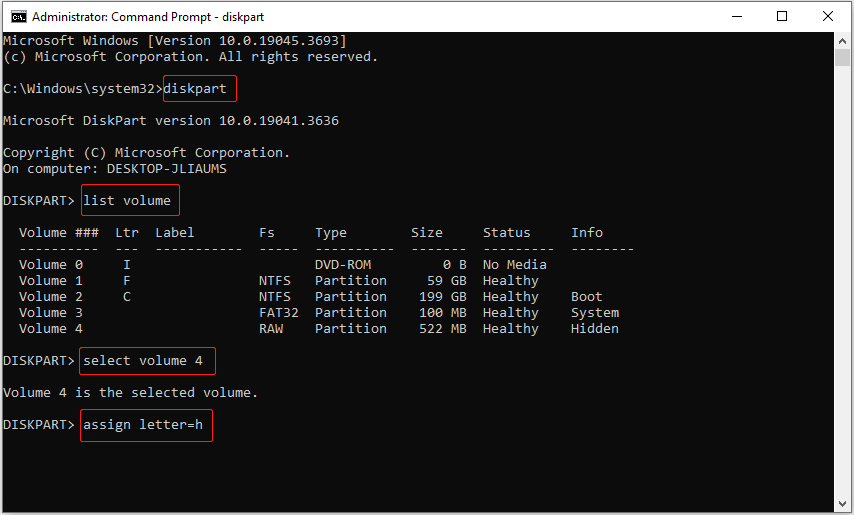854x515 pixels.
Task: Minimize the Command Prompt window
Action: [737, 16]
